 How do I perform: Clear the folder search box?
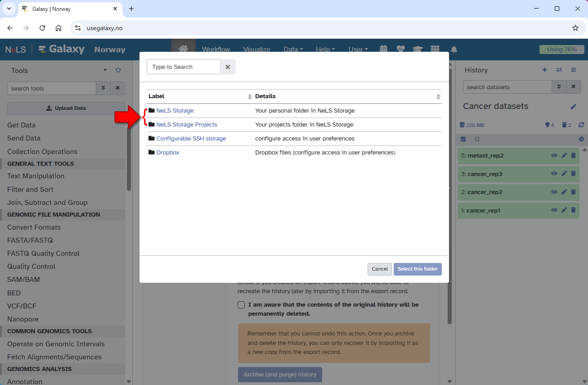pos(228,67)
